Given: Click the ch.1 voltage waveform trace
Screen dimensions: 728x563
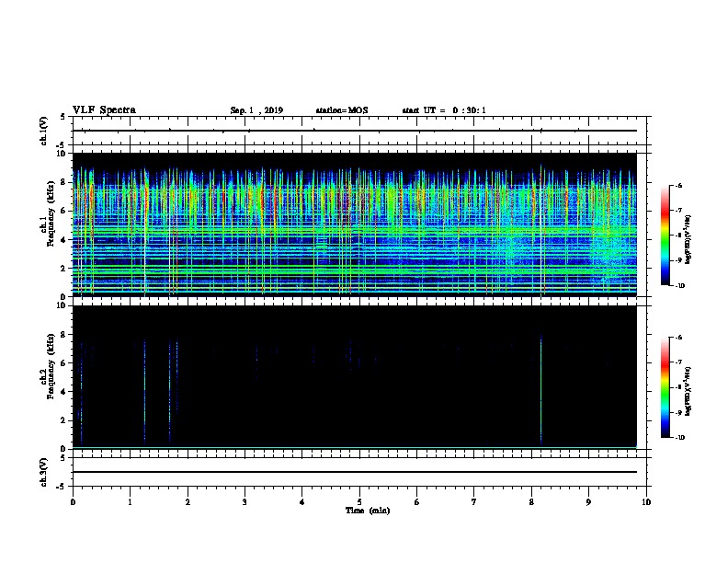Looking at the screenshot, I should pyautogui.click(x=355, y=131).
